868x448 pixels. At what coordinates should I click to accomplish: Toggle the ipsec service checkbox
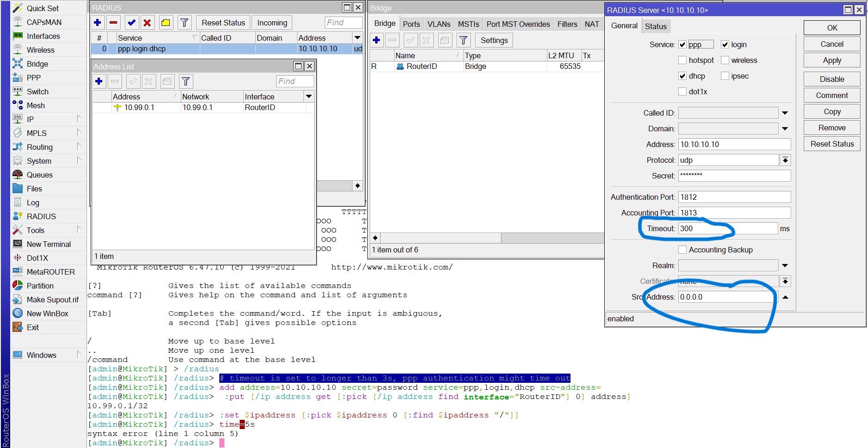point(725,76)
